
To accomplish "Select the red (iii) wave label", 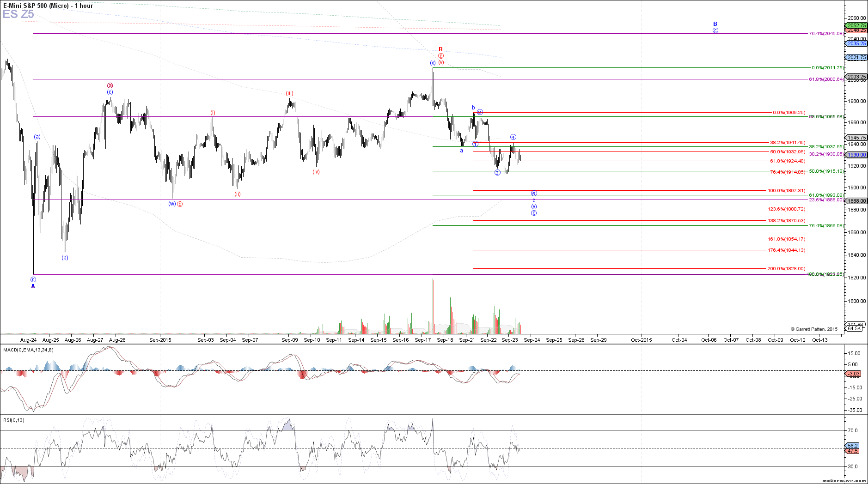I will click(289, 93).
